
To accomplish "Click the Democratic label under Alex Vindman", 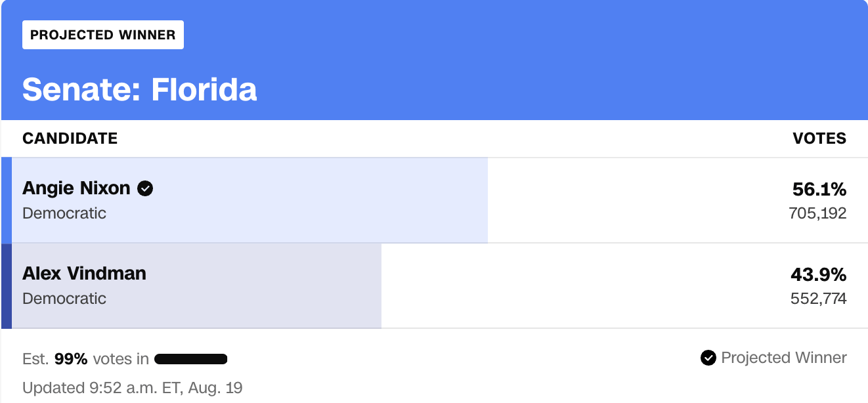I will [64, 299].
